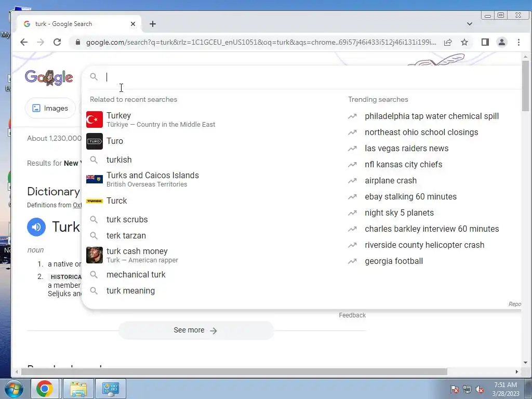Click the vertical scrollbar thumb
The height and width of the screenshot is (399, 532).
click(x=526, y=86)
